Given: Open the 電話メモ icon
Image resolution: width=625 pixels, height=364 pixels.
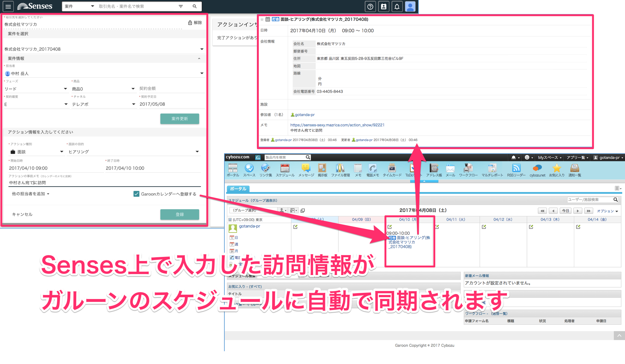Looking at the screenshot, I should [x=372, y=170].
